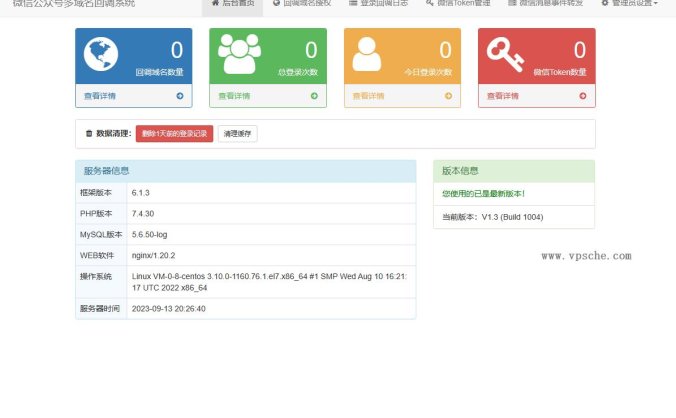Select the 总登录次数 label on green card

click(x=298, y=72)
